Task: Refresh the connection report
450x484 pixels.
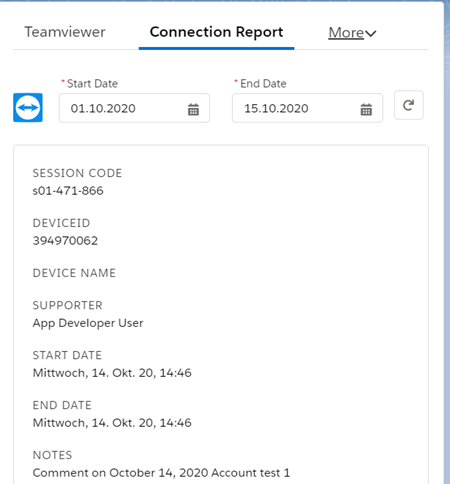Action: tap(409, 105)
